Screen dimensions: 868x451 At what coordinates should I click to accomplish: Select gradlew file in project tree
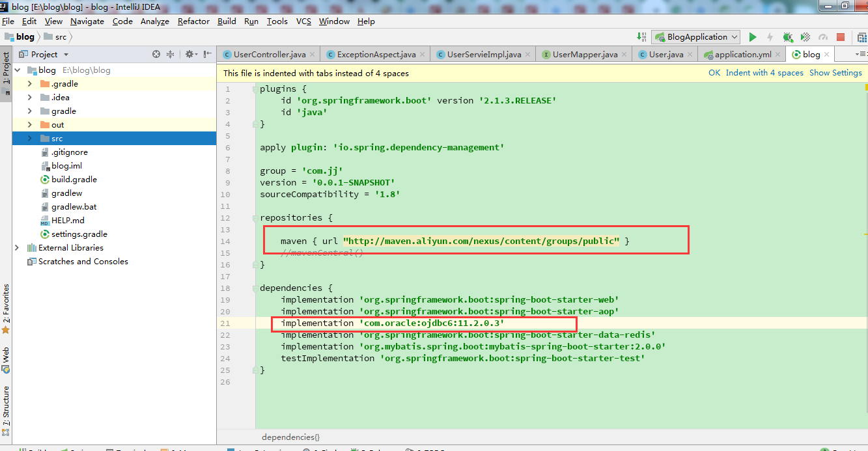66,193
